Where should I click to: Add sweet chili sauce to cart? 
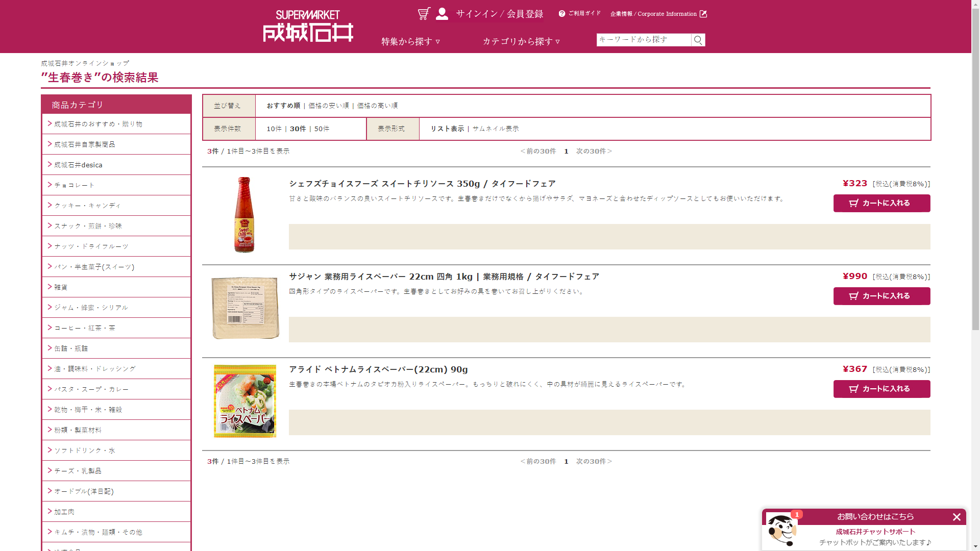(x=881, y=203)
